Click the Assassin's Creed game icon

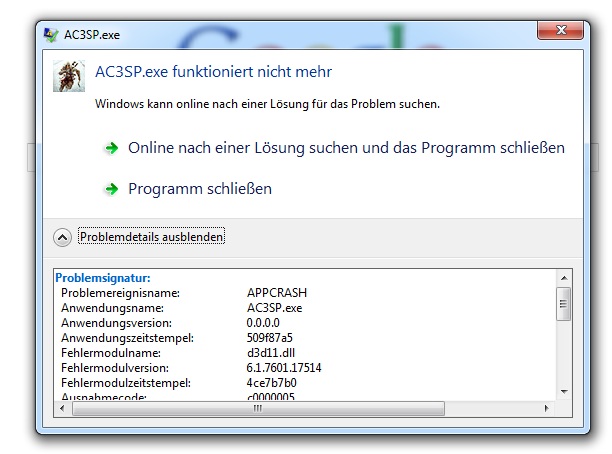(x=69, y=76)
